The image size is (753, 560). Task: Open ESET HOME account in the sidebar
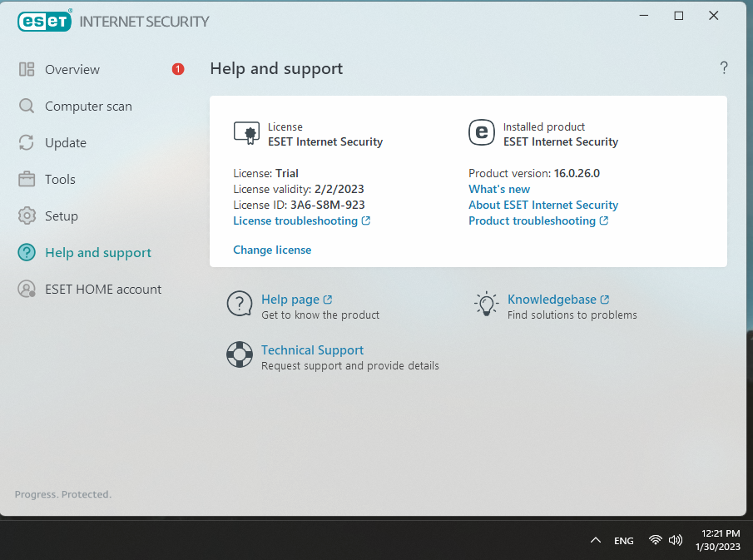(x=103, y=289)
